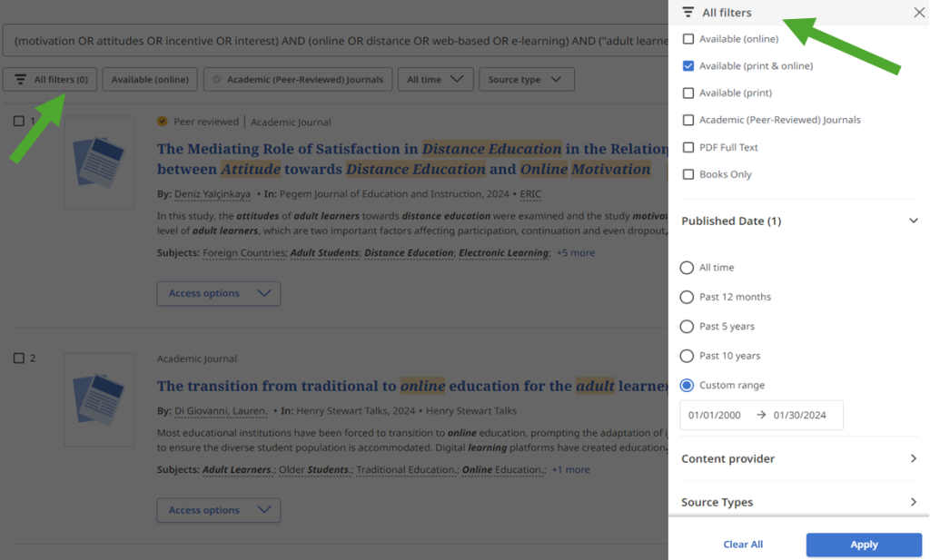Click the 01/01/2000 start date field
Viewport: 930px width, 560px height.
coord(713,415)
